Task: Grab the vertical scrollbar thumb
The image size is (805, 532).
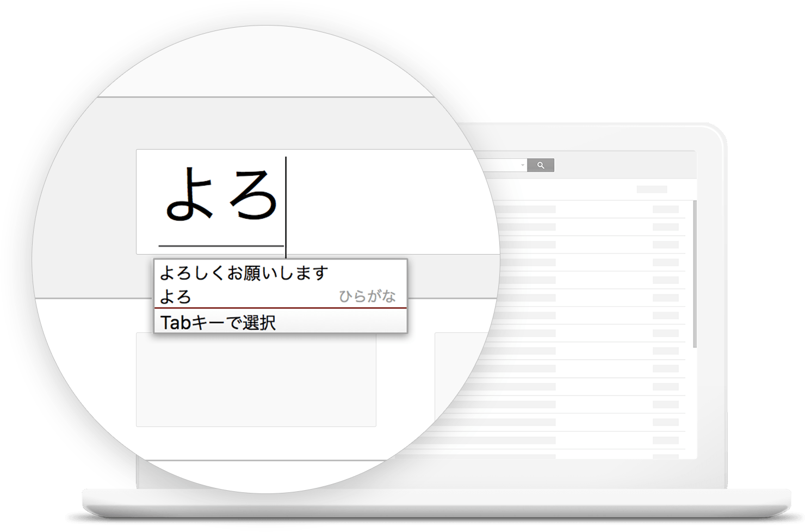Action: click(x=695, y=272)
